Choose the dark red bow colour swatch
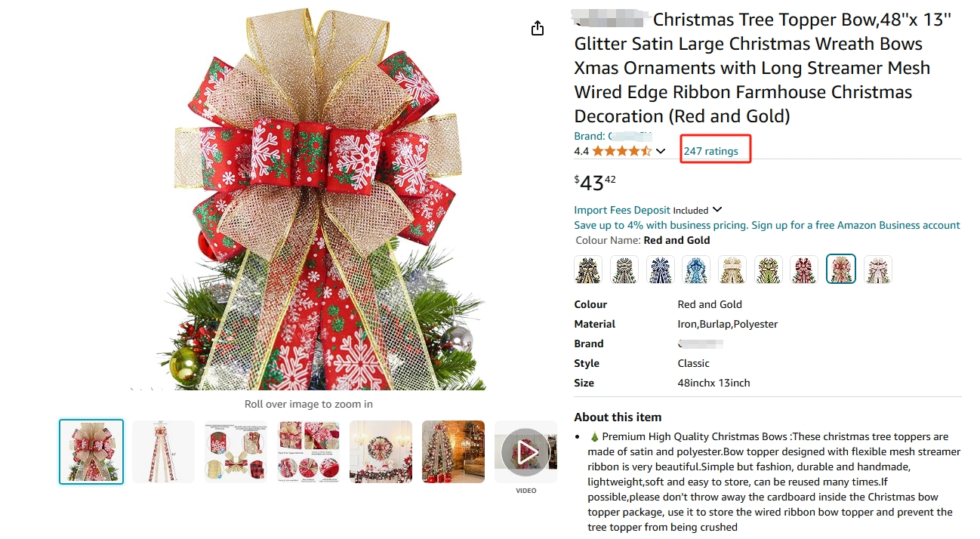 (804, 269)
